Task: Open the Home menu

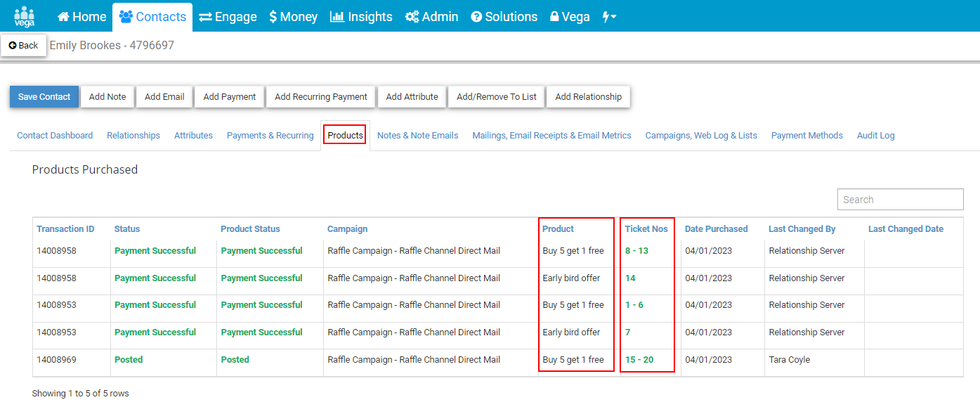Action: (82, 16)
